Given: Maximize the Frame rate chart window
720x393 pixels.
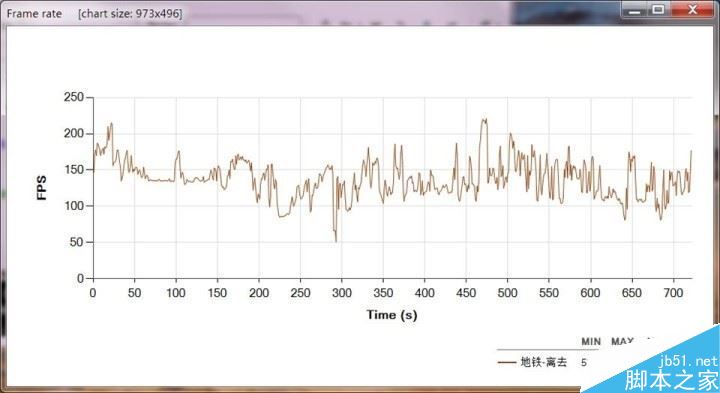Looking at the screenshot, I should [x=659, y=9].
